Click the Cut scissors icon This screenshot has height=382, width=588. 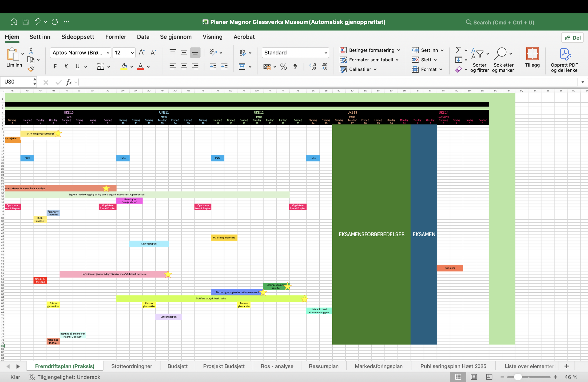pyautogui.click(x=31, y=50)
